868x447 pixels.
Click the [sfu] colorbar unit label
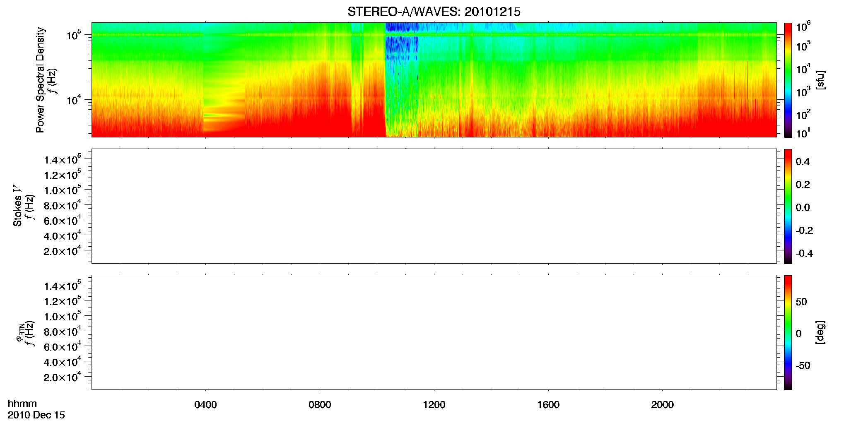click(x=820, y=80)
